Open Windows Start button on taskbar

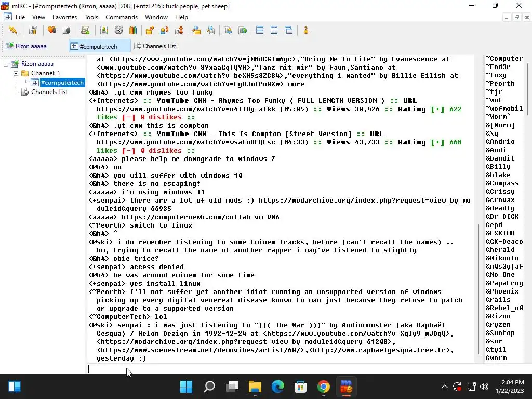click(186, 387)
